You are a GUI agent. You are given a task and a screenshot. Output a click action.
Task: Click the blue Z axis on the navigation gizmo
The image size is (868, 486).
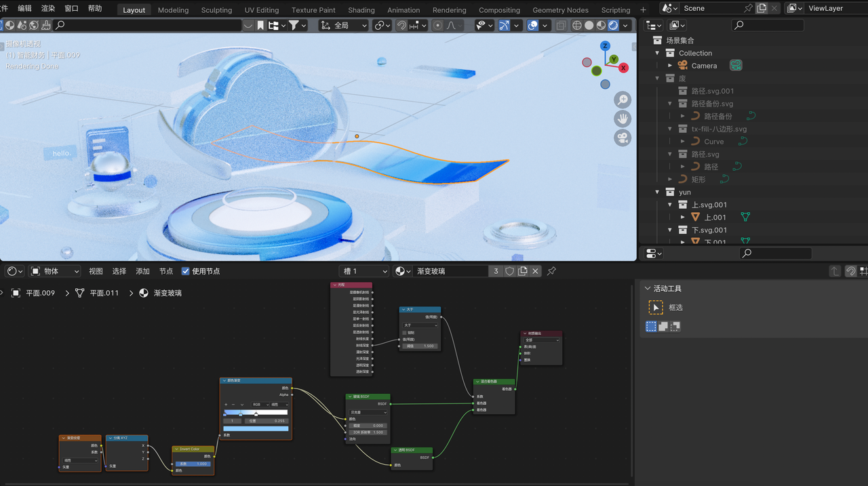(x=605, y=46)
